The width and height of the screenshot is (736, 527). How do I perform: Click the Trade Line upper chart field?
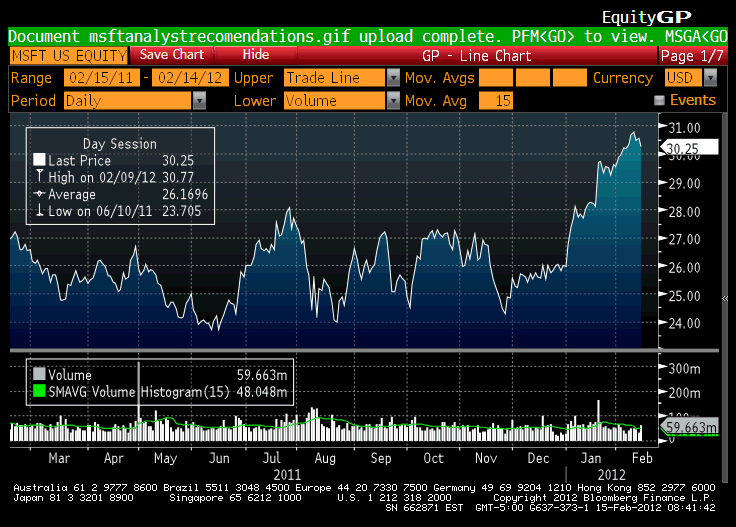pyautogui.click(x=334, y=77)
